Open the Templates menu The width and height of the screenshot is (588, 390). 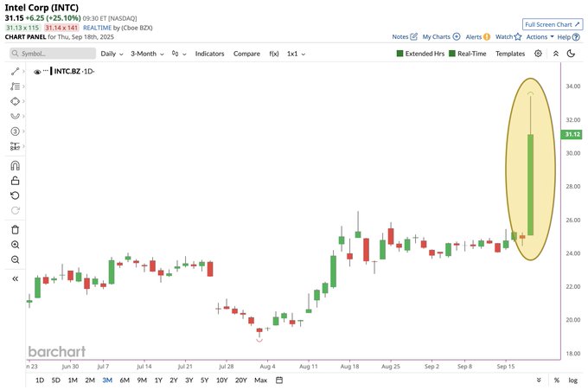510,54
